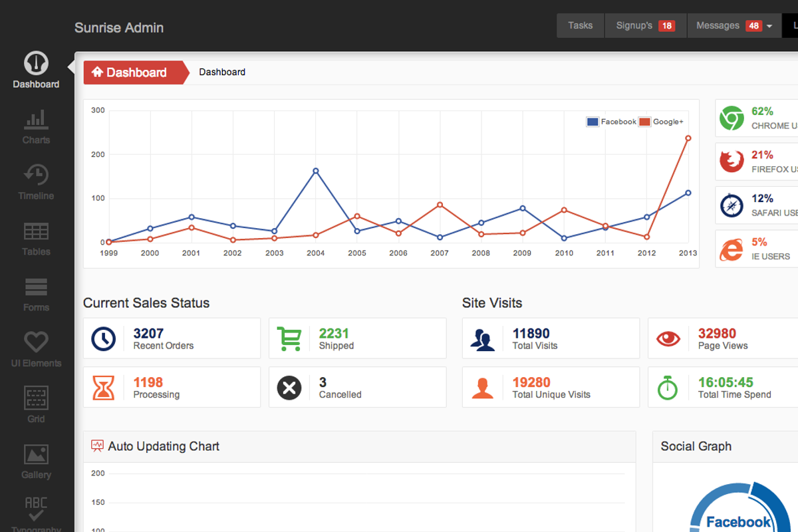Open the Typography ABC check icon

click(x=36, y=509)
